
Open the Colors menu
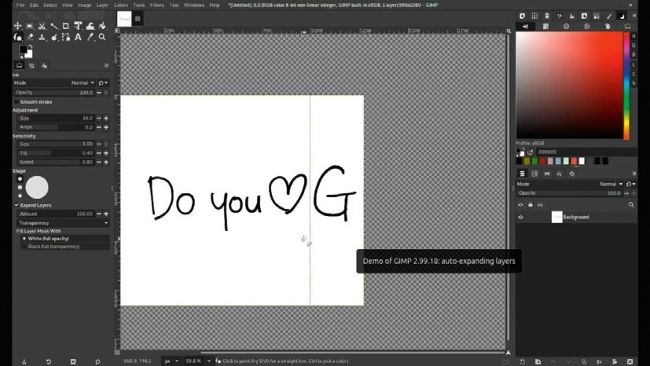pyautogui.click(x=121, y=5)
